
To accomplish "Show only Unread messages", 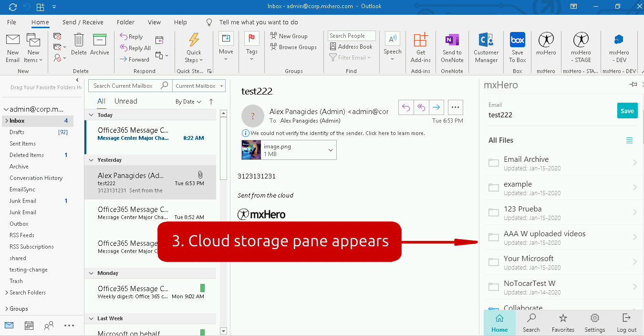I will [x=126, y=101].
